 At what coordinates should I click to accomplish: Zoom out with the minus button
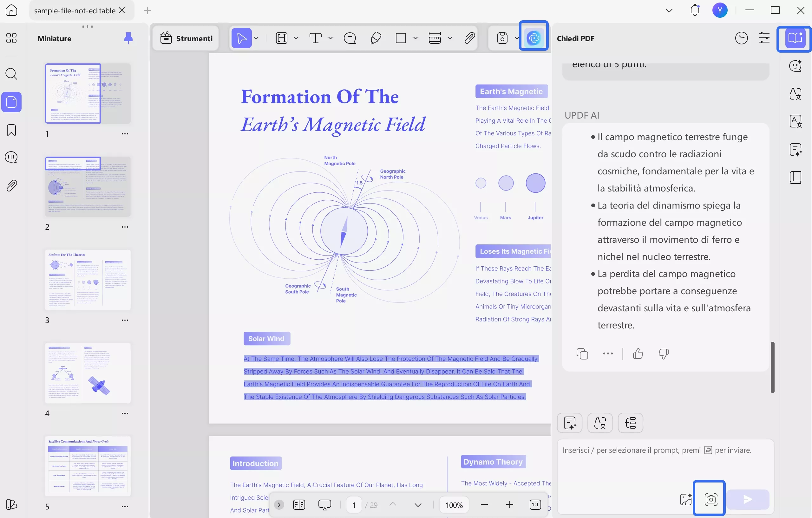(x=484, y=504)
